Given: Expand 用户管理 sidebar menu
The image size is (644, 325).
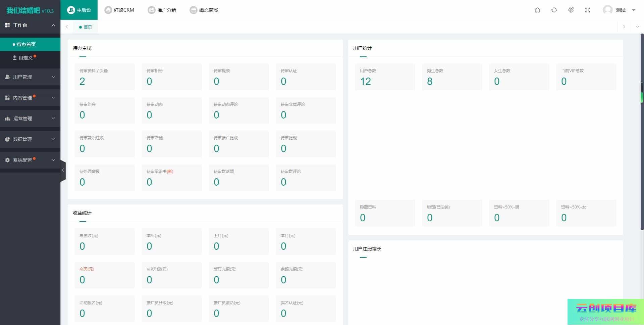Looking at the screenshot, I should point(30,77).
